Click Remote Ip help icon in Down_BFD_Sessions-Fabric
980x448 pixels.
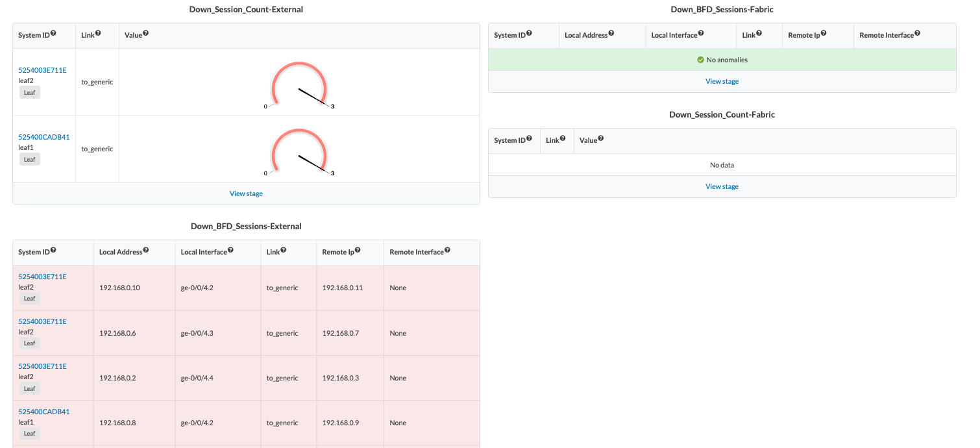pyautogui.click(x=824, y=32)
